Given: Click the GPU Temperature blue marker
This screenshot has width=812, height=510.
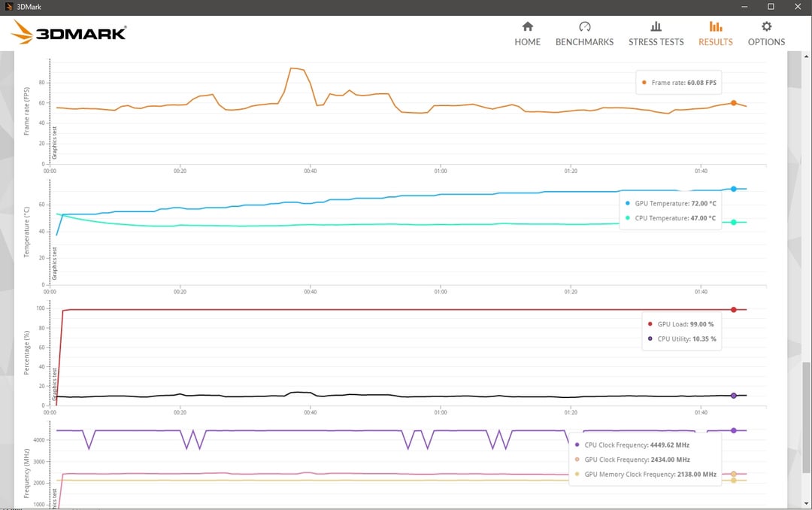Looking at the screenshot, I should tap(733, 189).
